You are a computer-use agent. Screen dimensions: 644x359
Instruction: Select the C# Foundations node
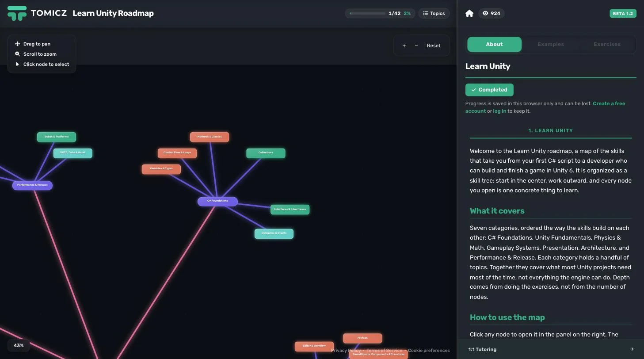point(217,201)
